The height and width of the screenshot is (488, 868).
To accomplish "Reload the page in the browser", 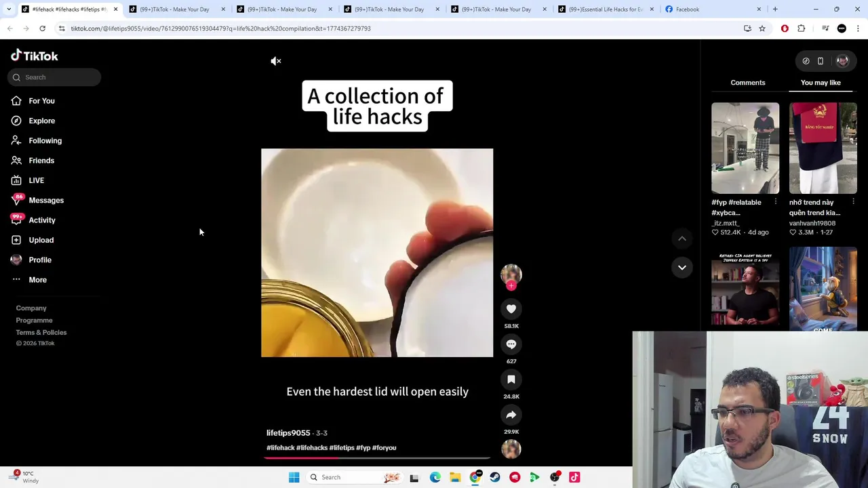I will pyautogui.click(x=42, y=28).
